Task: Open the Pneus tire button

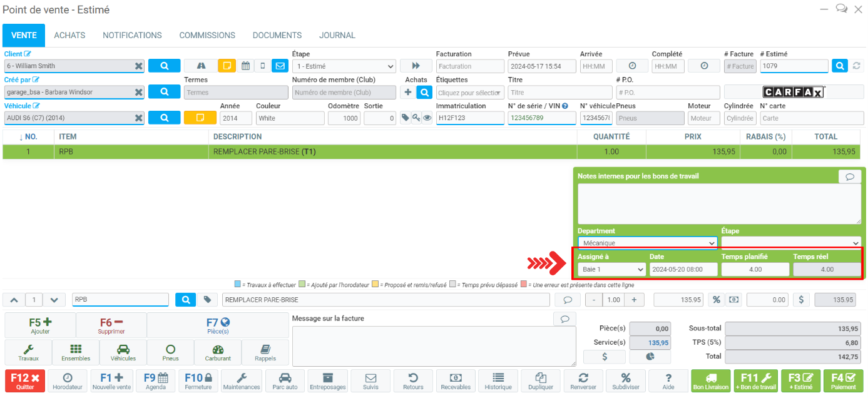Action: [170, 353]
